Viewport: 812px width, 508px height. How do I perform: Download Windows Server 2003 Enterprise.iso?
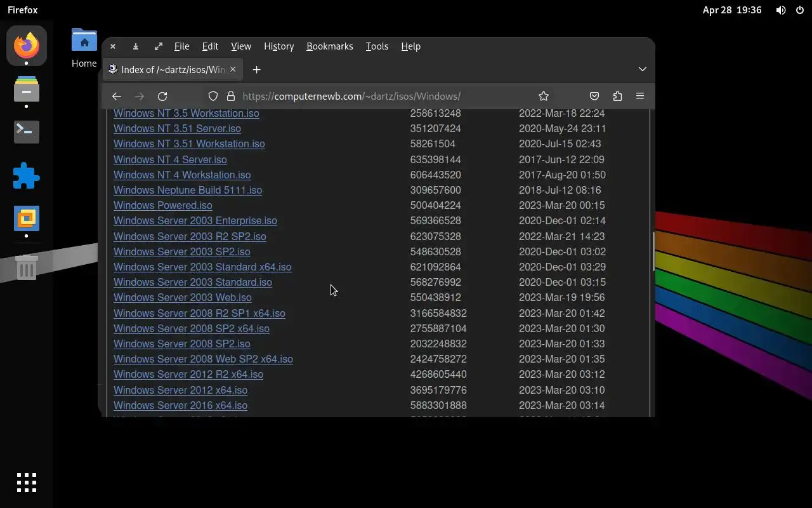[x=195, y=221]
